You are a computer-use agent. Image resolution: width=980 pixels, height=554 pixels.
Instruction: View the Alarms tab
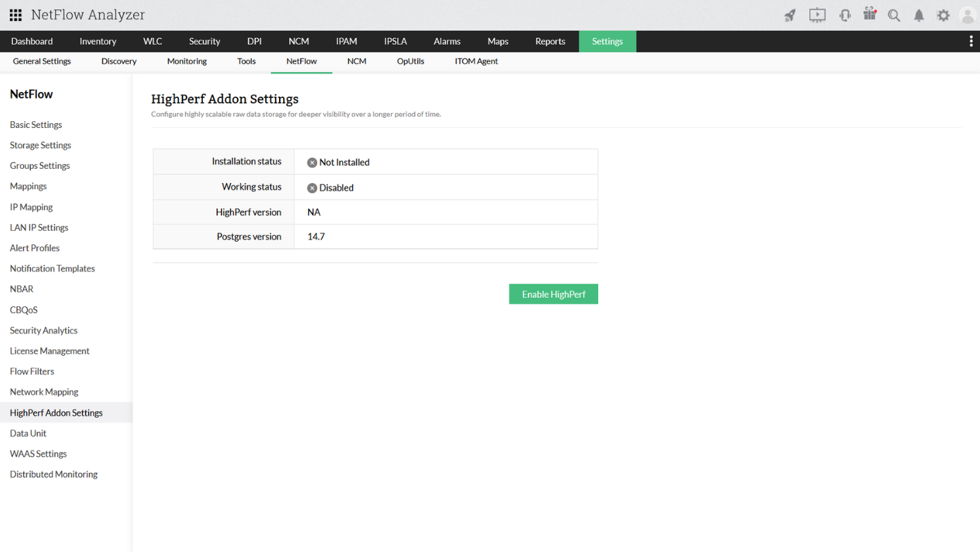tap(447, 42)
